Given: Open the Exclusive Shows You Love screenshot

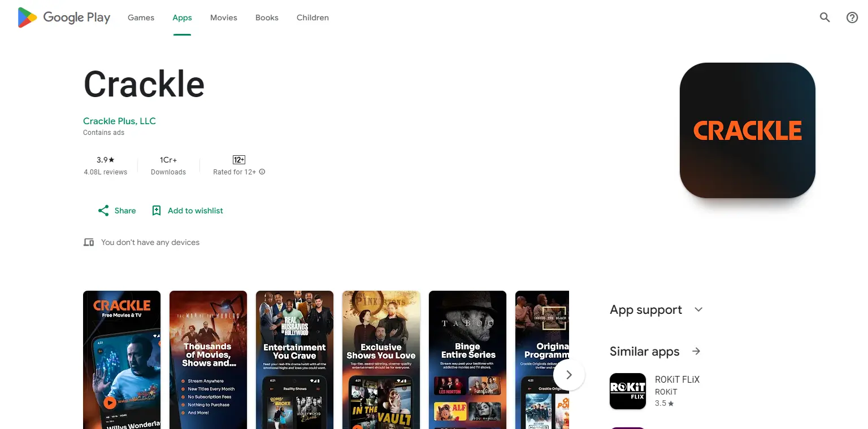Looking at the screenshot, I should coord(381,360).
